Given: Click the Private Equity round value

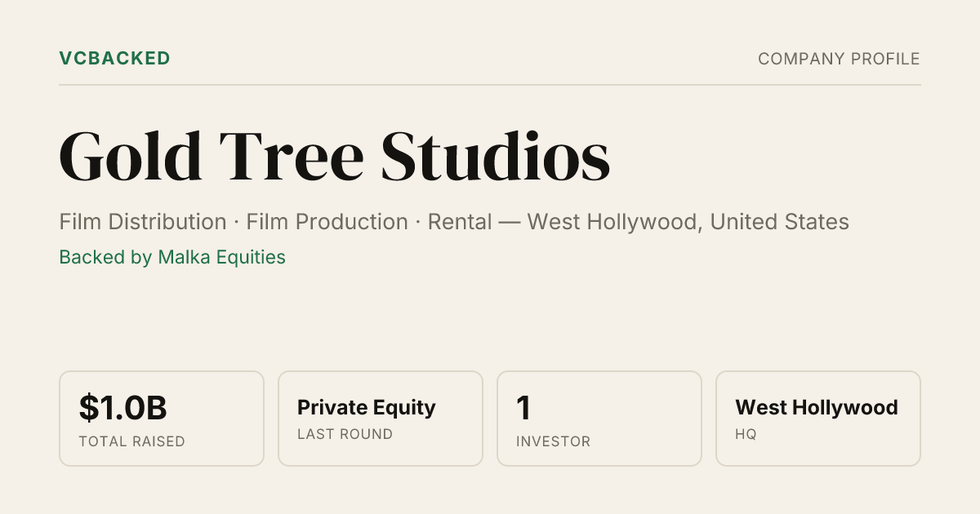Looking at the screenshot, I should (367, 407).
